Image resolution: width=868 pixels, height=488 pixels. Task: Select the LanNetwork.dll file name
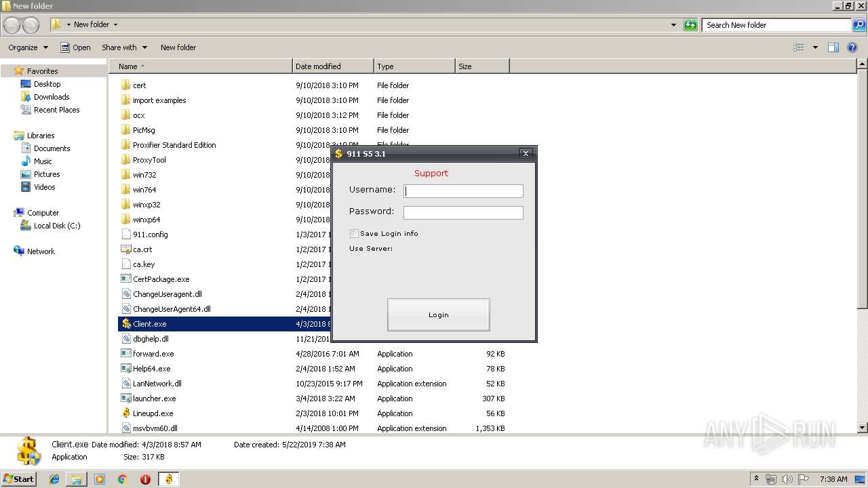[x=157, y=384]
